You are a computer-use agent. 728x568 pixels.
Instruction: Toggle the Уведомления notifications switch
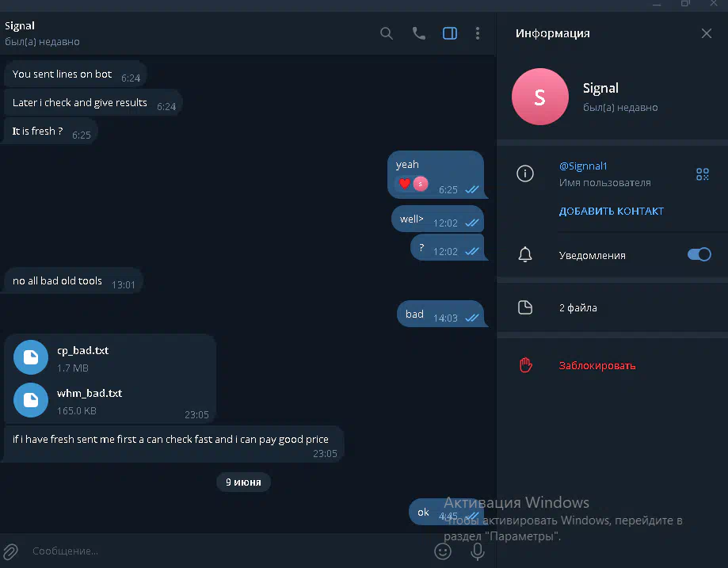[699, 254]
